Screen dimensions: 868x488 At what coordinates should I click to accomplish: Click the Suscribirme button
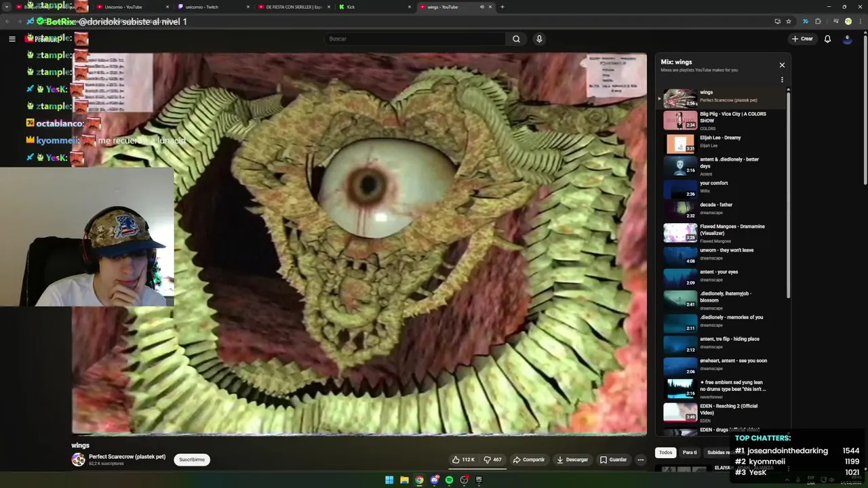pyautogui.click(x=192, y=460)
